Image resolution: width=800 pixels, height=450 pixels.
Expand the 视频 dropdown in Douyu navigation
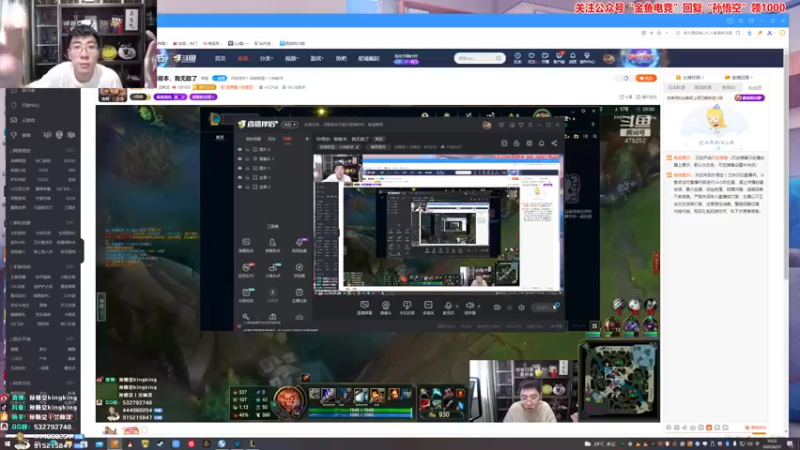pos(291,58)
